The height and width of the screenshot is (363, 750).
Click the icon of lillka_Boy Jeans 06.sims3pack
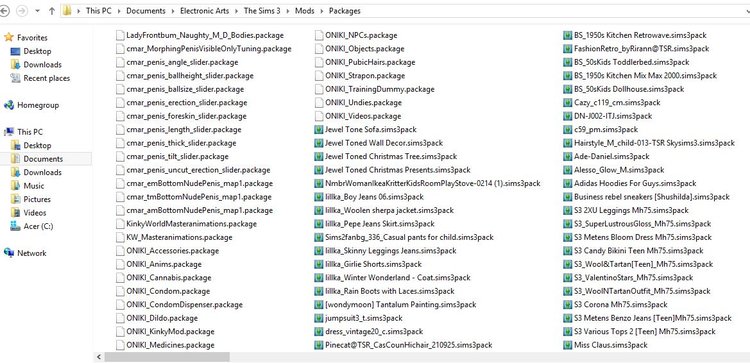(319, 197)
